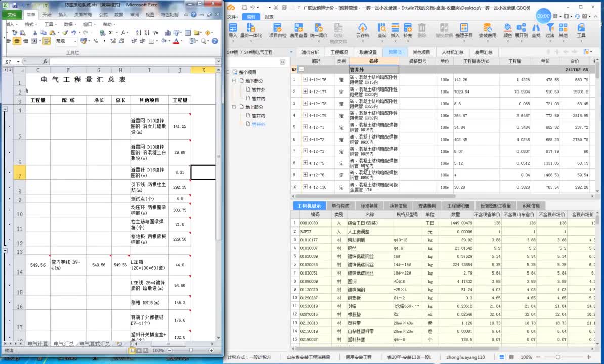604x364 pixels.
Task: Click the 统一调价 price adjust icon
Action: click(318, 31)
